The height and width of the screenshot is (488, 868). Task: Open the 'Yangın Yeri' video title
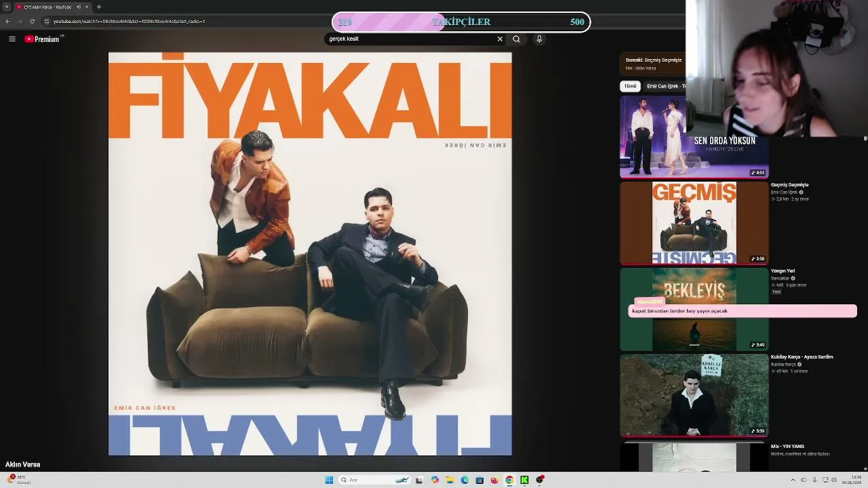coord(783,271)
